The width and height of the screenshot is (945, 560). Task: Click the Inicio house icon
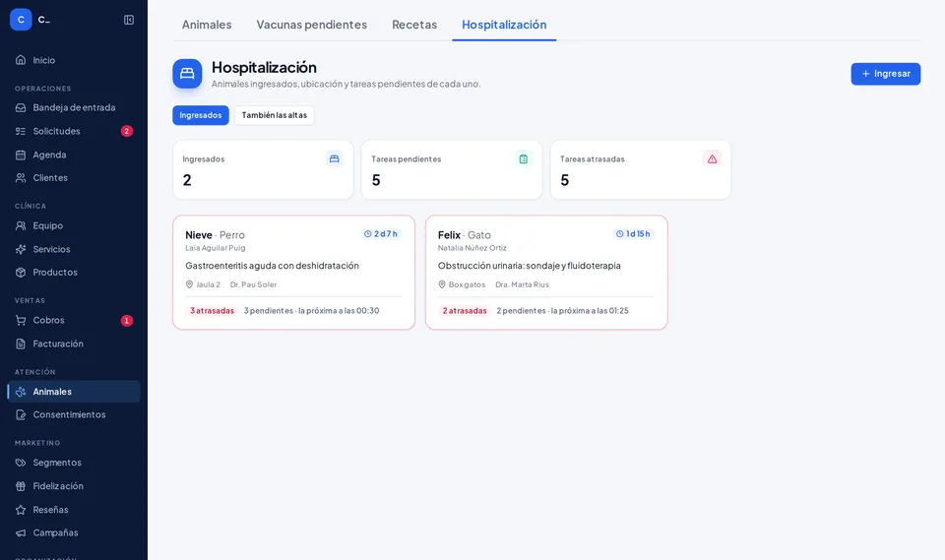[21, 60]
